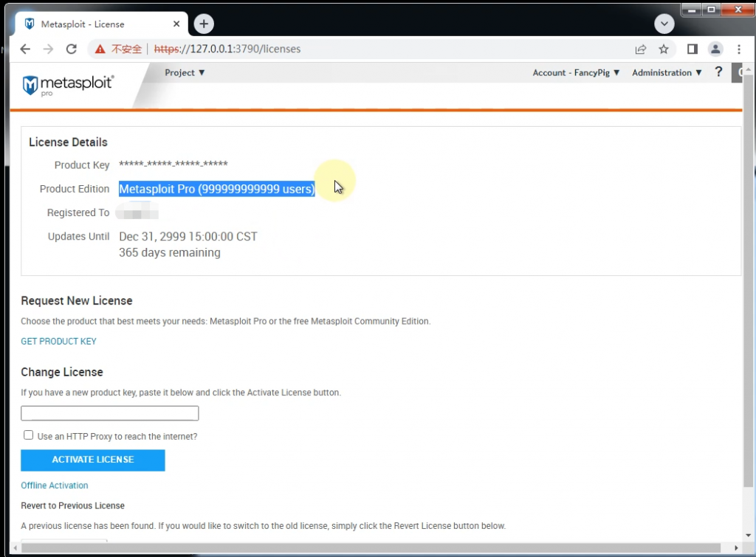Screen dimensions: 756x557
Task: Open the Account - FancyPig dropdown
Action: (x=576, y=73)
